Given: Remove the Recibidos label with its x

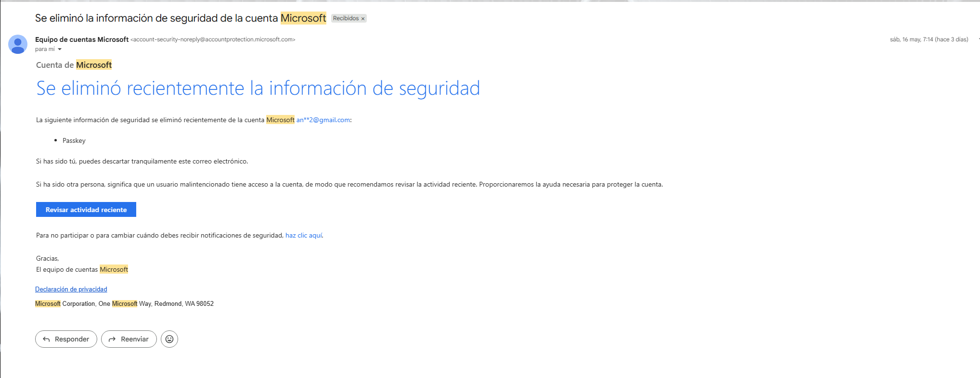Looking at the screenshot, I should point(363,19).
